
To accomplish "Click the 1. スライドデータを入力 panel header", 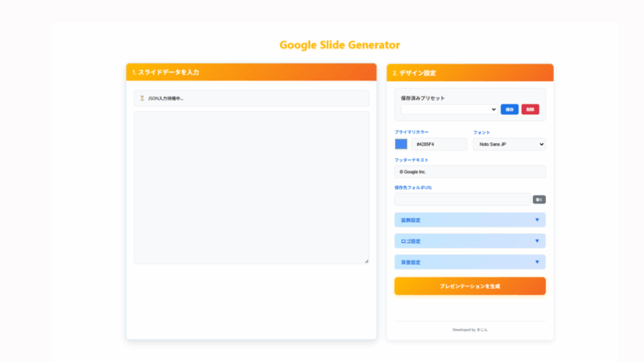I will 251,72.
